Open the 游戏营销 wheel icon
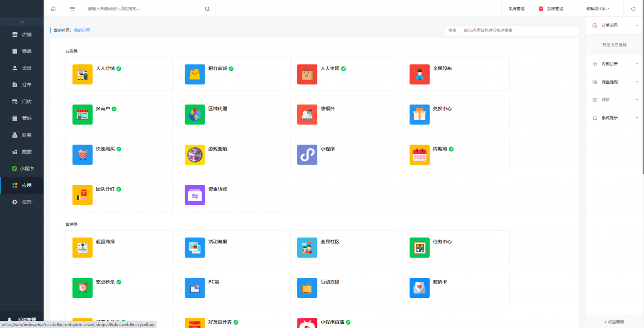The width and height of the screenshot is (644, 328). tap(195, 155)
